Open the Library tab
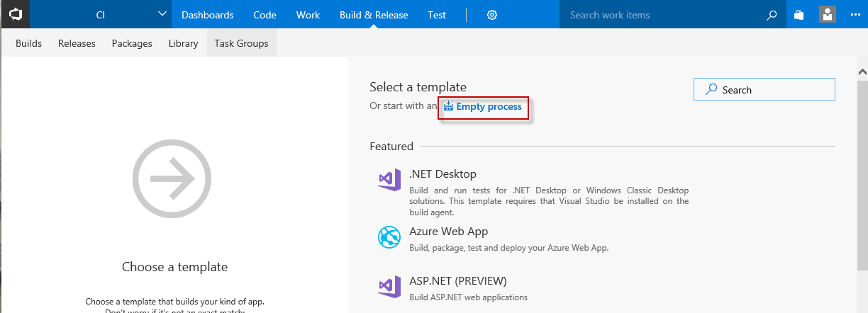Image resolution: width=868 pixels, height=313 pixels. (183, 43)
